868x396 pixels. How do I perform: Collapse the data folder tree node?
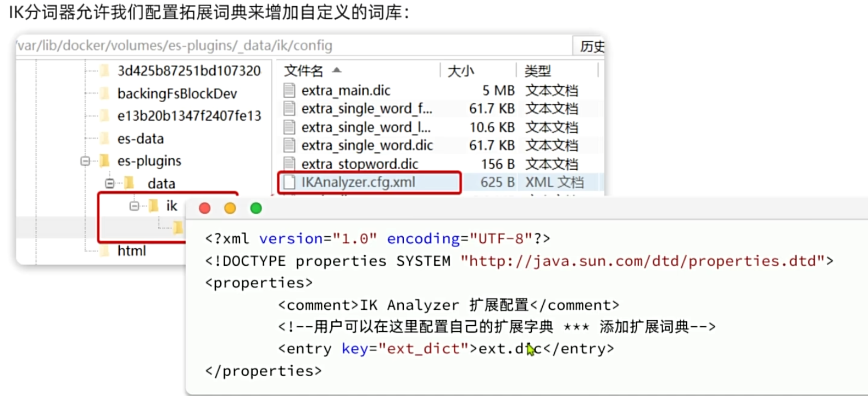tap(110, 183)
